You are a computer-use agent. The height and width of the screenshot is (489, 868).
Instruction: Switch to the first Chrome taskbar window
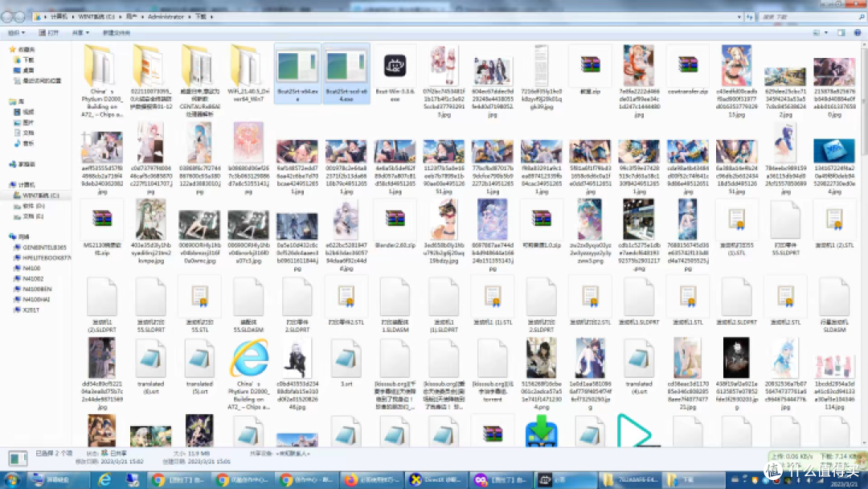point(180,479)
